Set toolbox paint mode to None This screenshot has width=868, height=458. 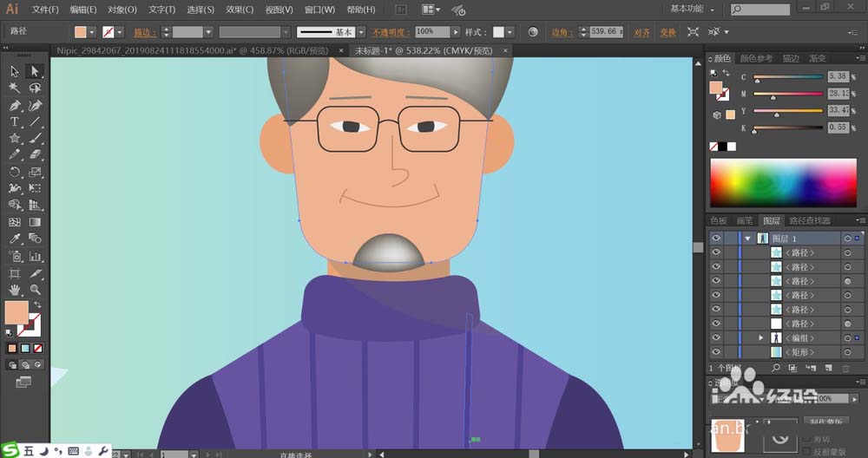[37, 349]
